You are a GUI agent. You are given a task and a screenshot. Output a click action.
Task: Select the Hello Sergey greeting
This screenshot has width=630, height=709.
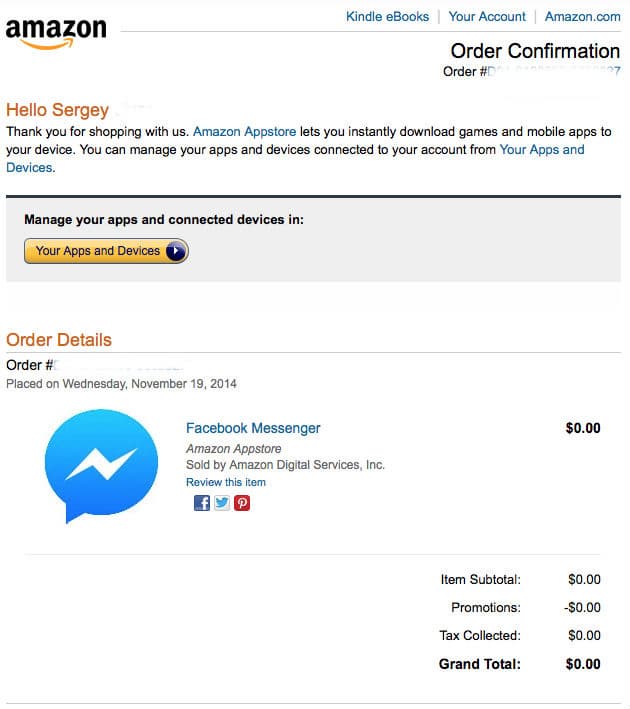pyautogui.click(x=57, y=110)
